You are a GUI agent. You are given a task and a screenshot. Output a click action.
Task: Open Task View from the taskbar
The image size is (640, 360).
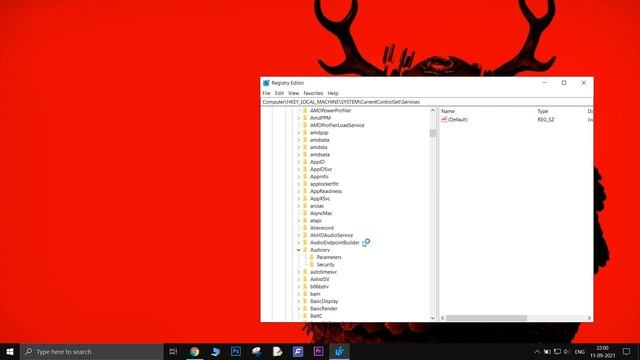173,351
